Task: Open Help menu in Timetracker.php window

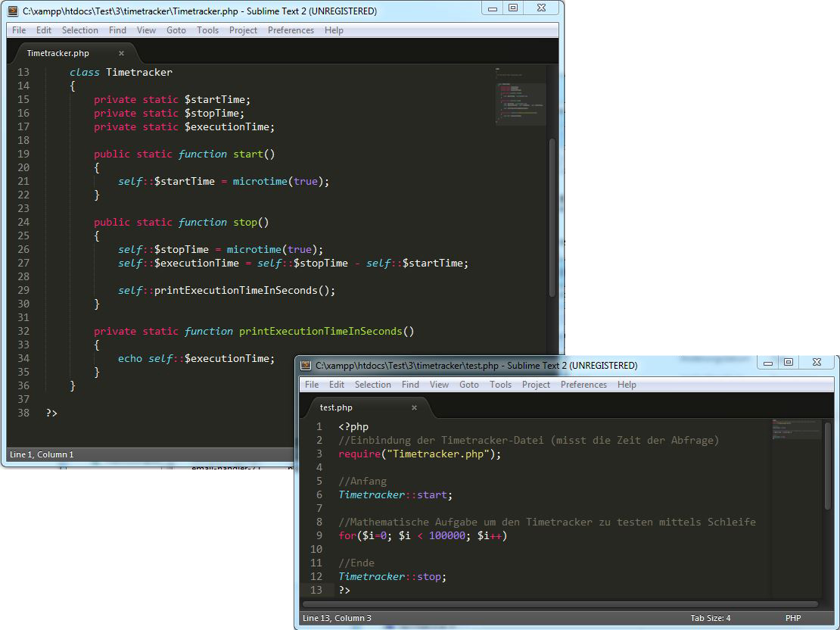Action: point(334,30)
